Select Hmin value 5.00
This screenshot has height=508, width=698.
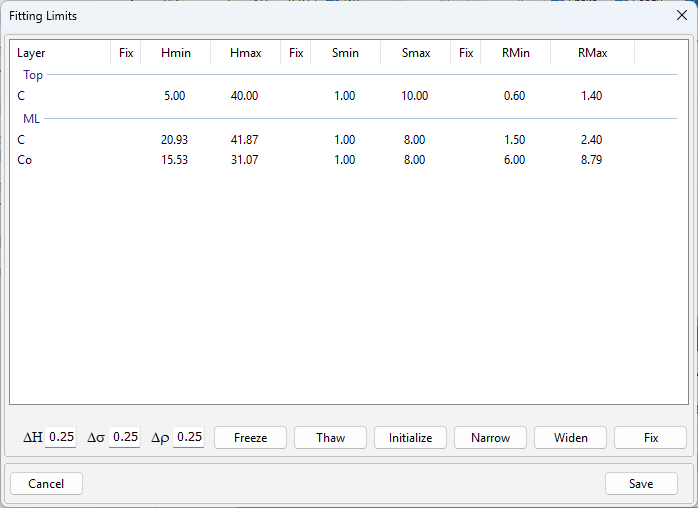click(174, 96)
